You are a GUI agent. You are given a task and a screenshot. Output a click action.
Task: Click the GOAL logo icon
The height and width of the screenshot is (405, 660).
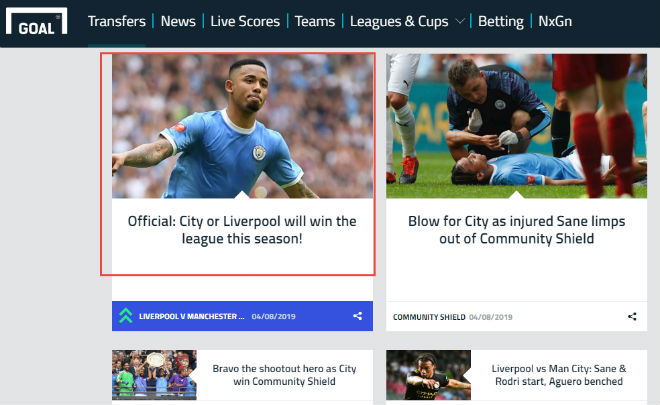click(x=36, y=22)
